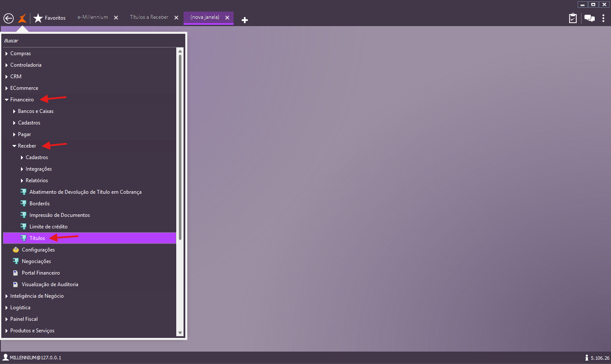Image resolution: width=611 pixels, height=364 pixels.
Task: Open the chat bubbles icon
Action: 590,18
